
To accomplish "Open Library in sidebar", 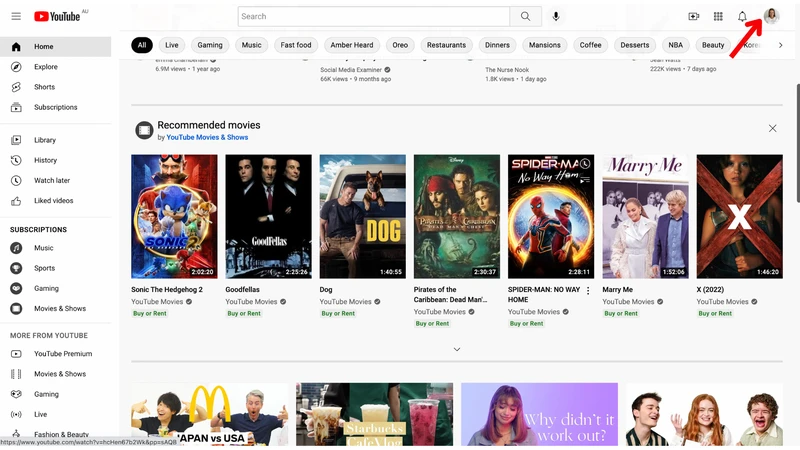I will pos(56,140).
